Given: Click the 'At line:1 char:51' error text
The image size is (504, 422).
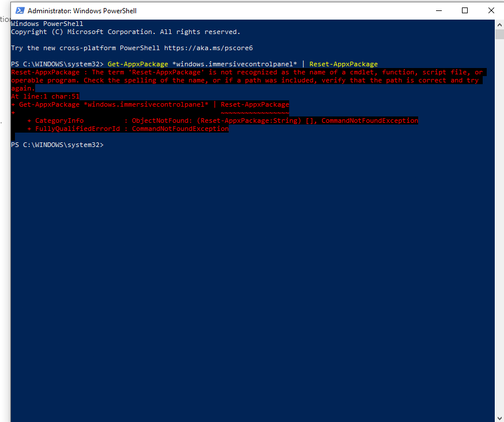Looking at the screenshot, I should click(45, 96).
